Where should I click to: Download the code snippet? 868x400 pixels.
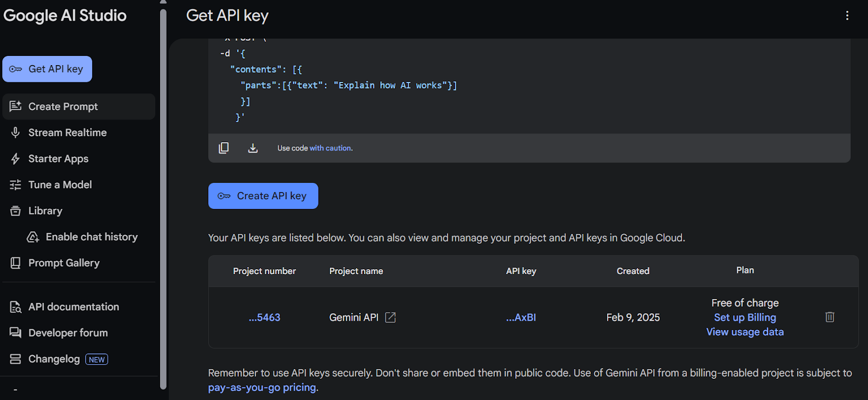tap(253, 148)
